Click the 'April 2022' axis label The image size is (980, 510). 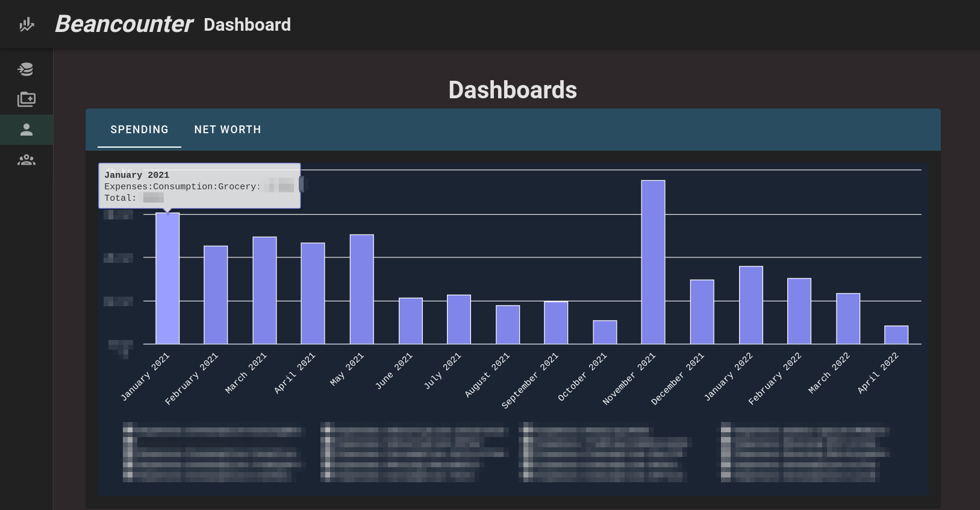coord(878,373)
